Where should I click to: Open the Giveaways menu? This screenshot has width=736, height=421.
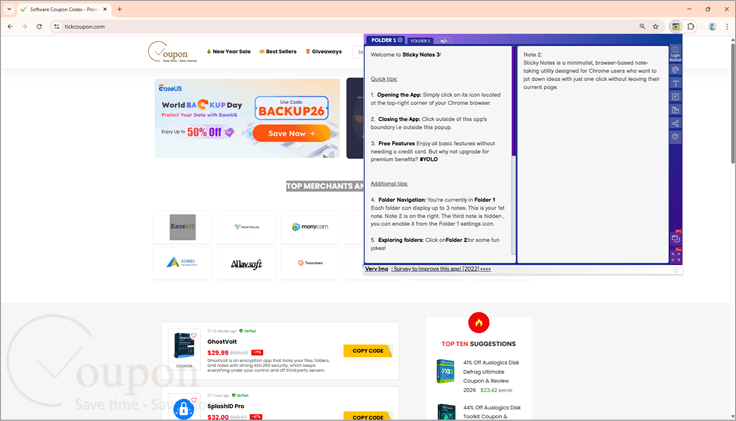(323, 52)
